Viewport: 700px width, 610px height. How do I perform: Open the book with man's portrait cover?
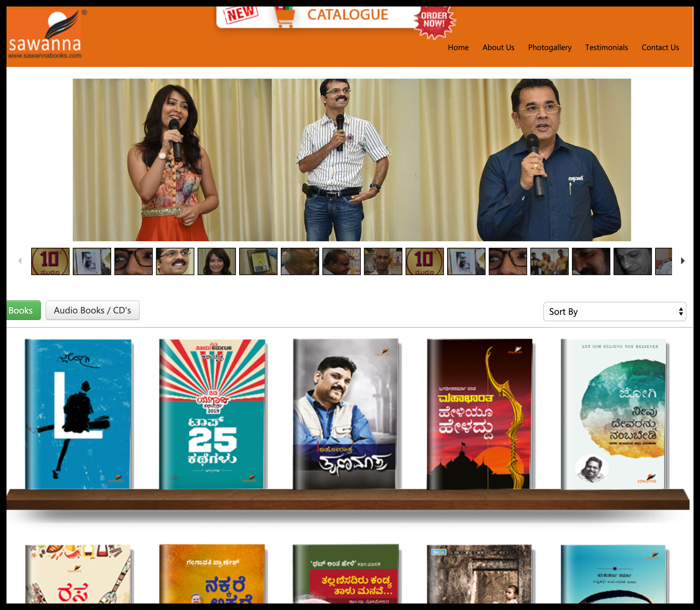tap(345, 414)
